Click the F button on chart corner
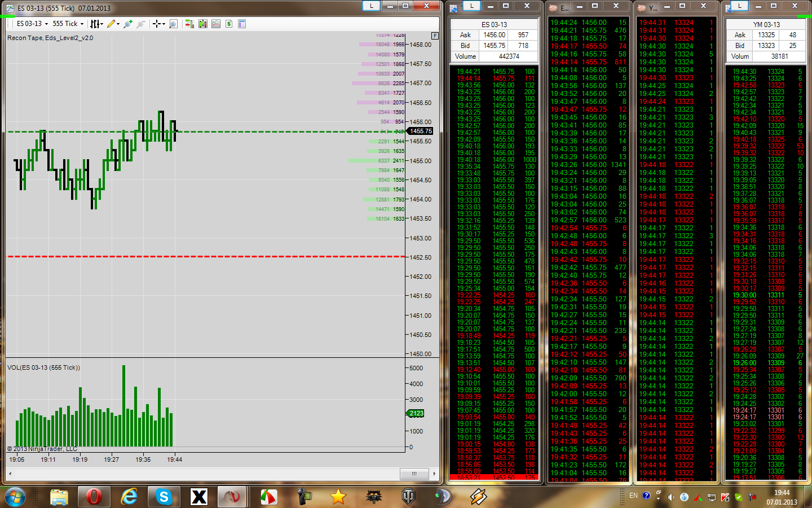Image resolution: width=812 pixels, height=508 pixels. [435, 36]
